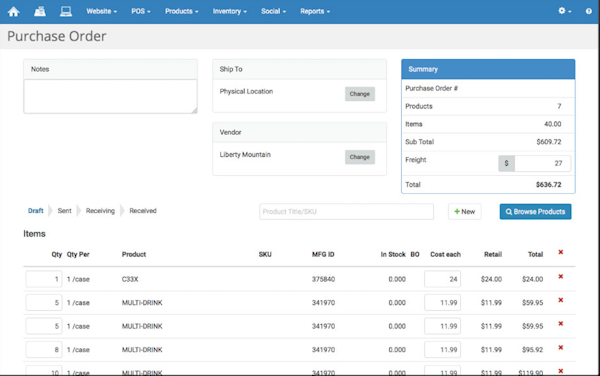Add a new product with New button
The width and height of the screenshot is (600, 376).
tap(465, 212)
